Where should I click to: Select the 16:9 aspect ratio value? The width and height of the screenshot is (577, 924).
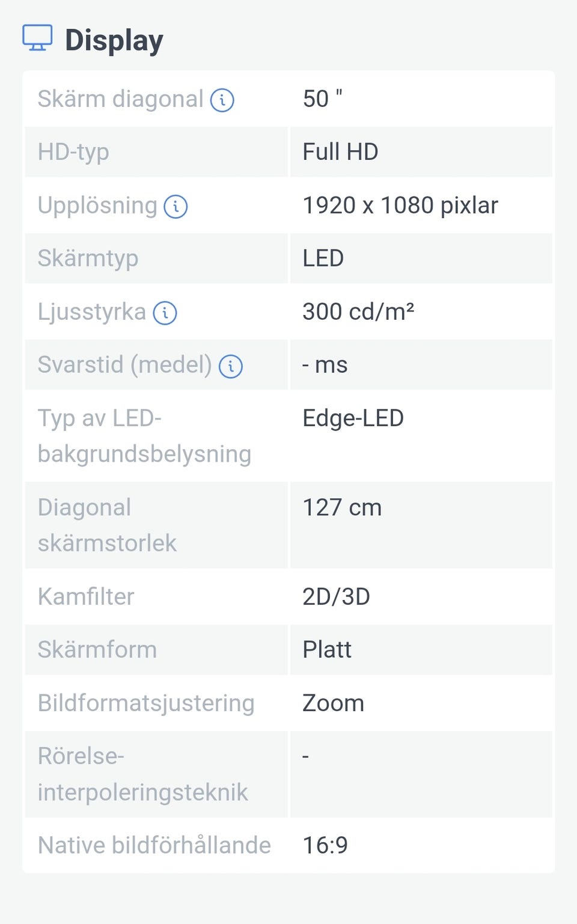325,845
